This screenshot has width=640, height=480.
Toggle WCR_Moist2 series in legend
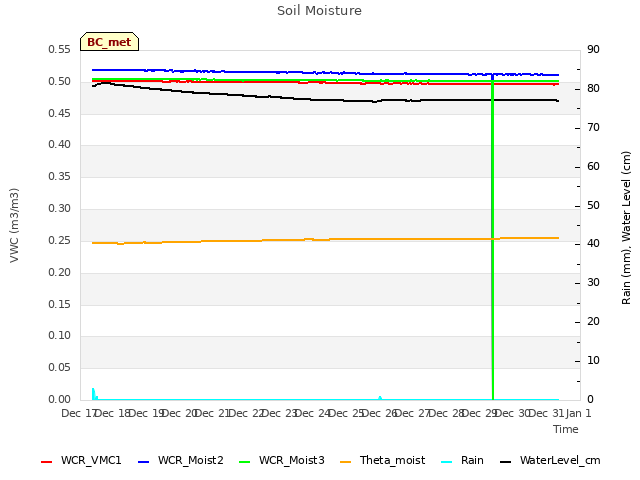181,460
